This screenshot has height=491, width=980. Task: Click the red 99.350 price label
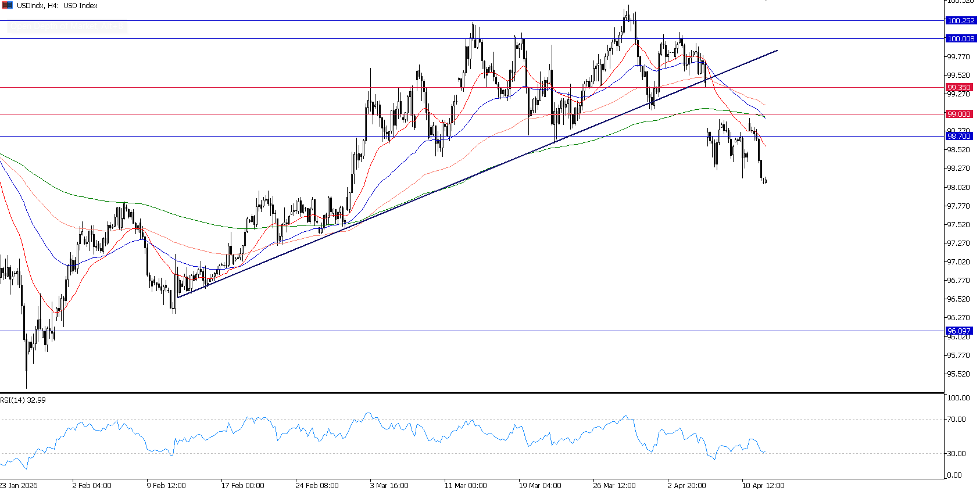pos(959,87)
